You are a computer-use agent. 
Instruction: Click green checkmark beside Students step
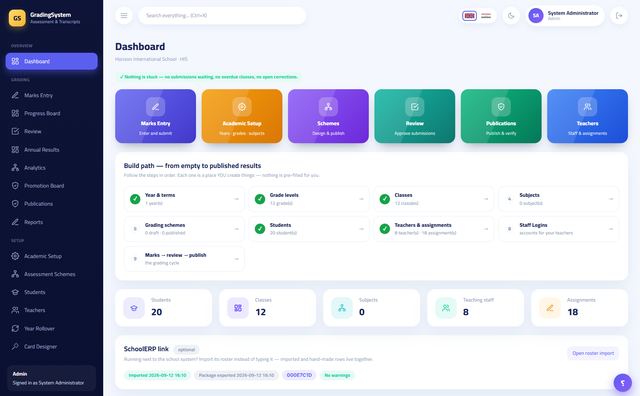click(260, 229)
